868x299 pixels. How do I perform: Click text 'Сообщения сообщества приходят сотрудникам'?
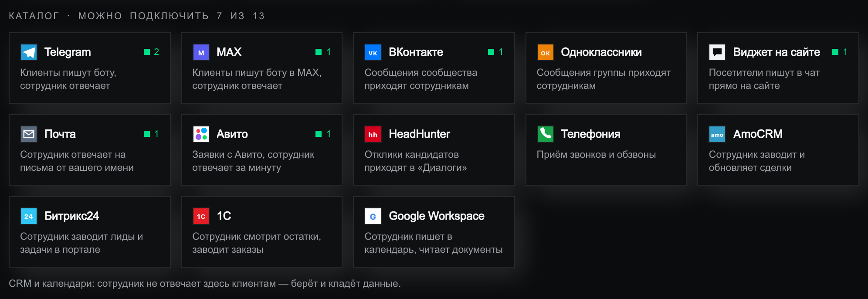click(x=420, y=79)
